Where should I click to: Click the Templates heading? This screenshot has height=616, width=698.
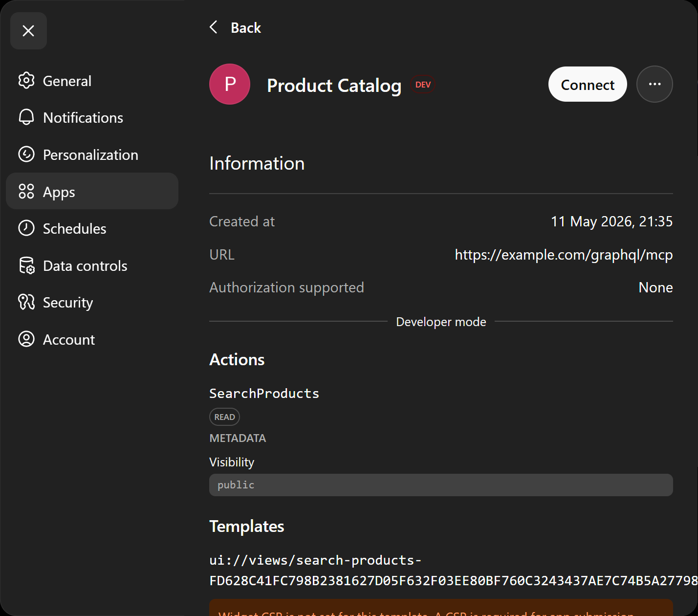246,526
